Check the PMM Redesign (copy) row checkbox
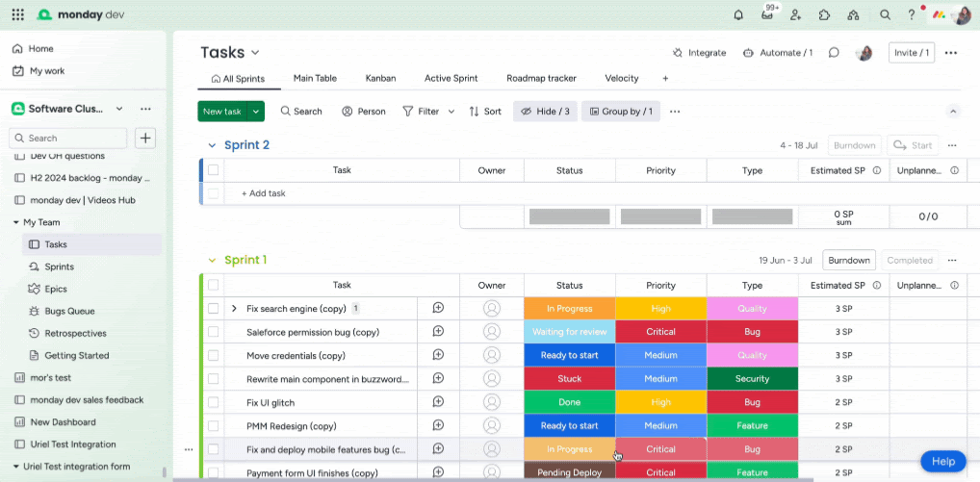This screenshot has height=482, width=980. click(213, 426)
